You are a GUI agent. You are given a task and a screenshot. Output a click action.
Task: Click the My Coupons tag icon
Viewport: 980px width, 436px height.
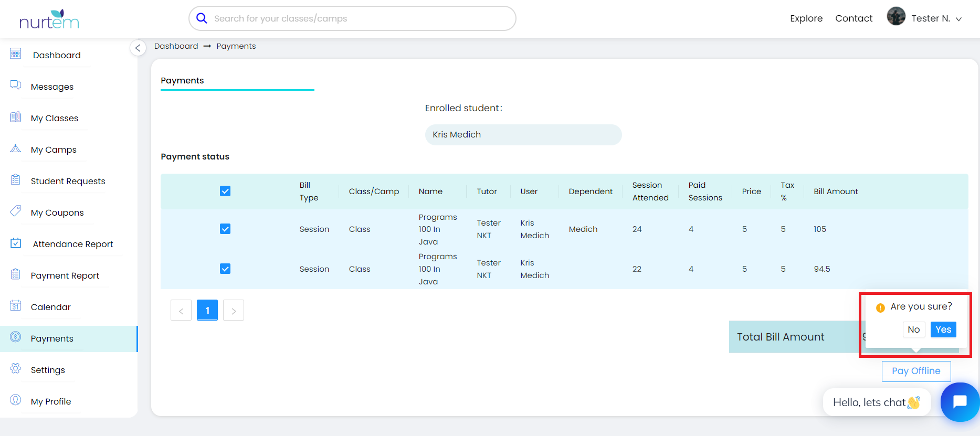click(x=16, y=211)
